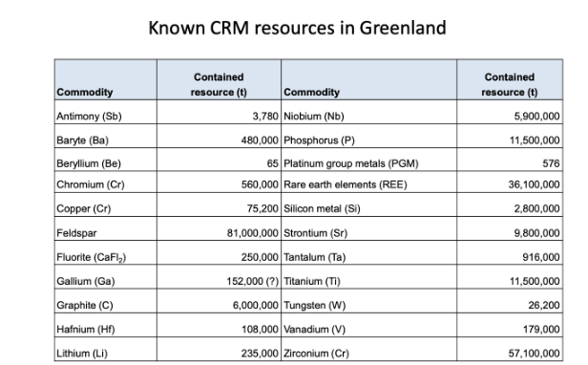Image resolution: width=588 pixels, height=365 pixels.
Task: Select the "Vanadium (V)" commodity cell
Action: tap(369, 325)
